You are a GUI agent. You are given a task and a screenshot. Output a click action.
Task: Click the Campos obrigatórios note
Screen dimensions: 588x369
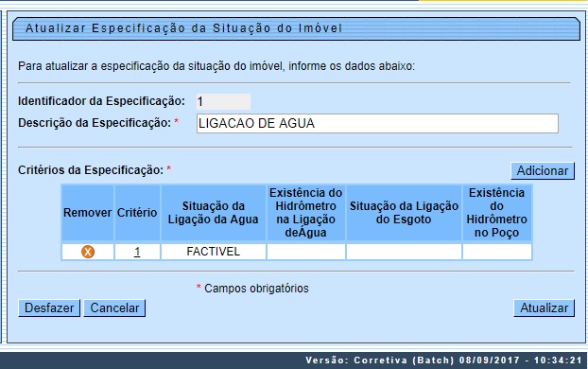click(x=252, y=289)
